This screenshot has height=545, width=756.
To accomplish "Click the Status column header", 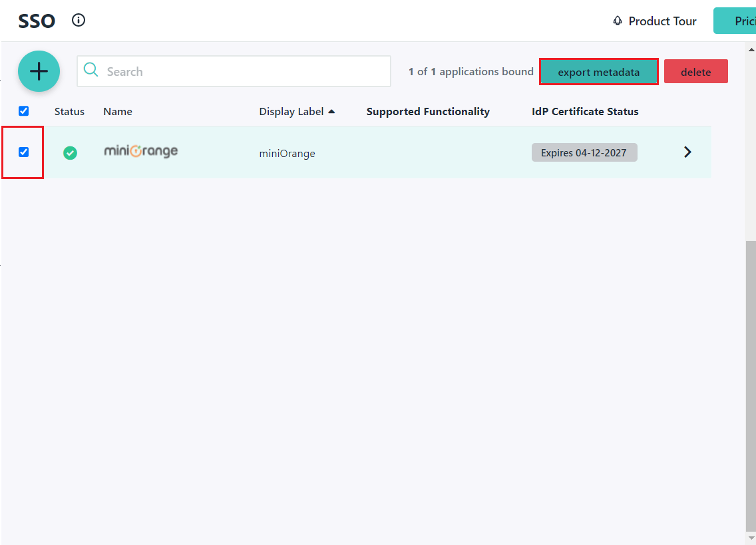I will [69, 111].
